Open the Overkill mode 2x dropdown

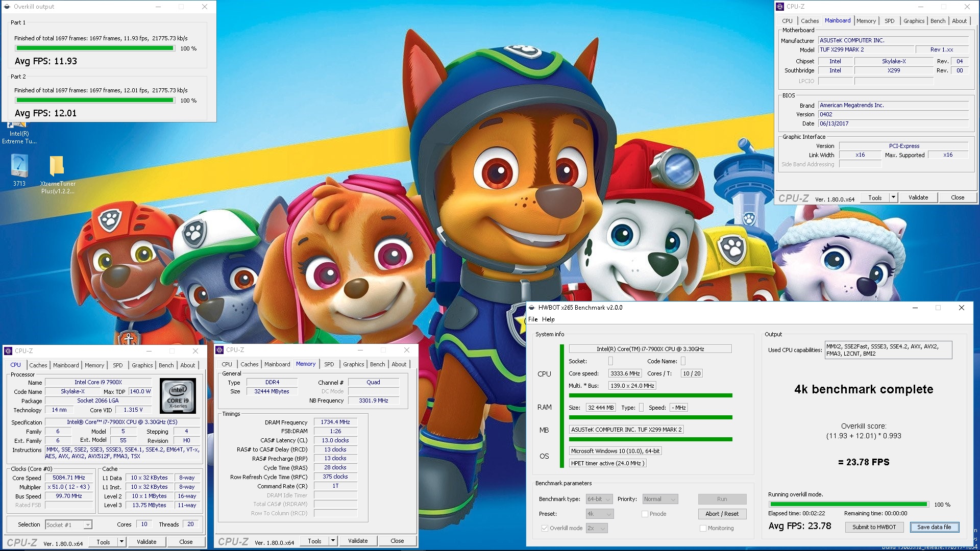[x=597, y=528]
